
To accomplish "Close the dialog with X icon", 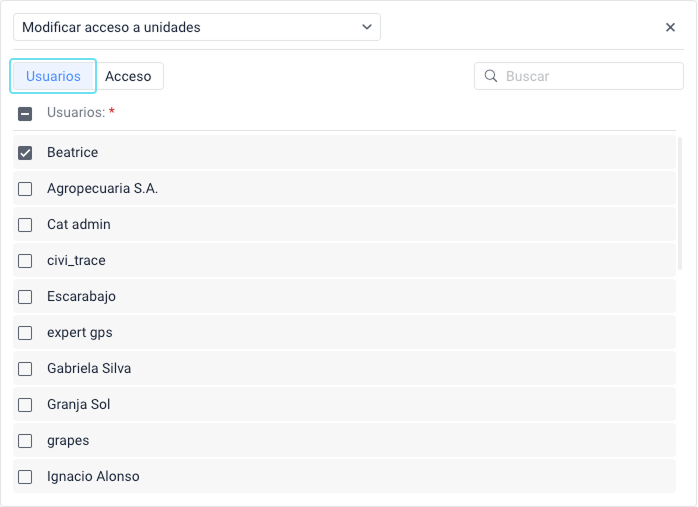I will tap(671, 28).
